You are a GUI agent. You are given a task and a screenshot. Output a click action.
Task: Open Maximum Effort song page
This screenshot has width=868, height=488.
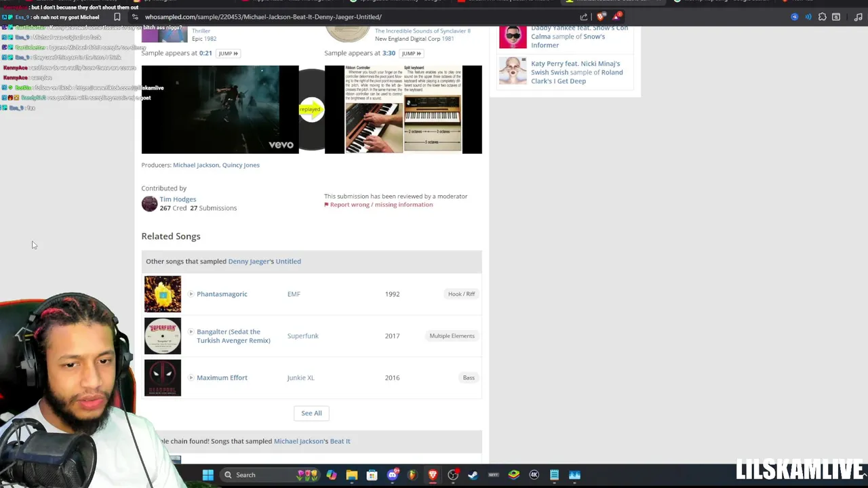pos(222,378)
